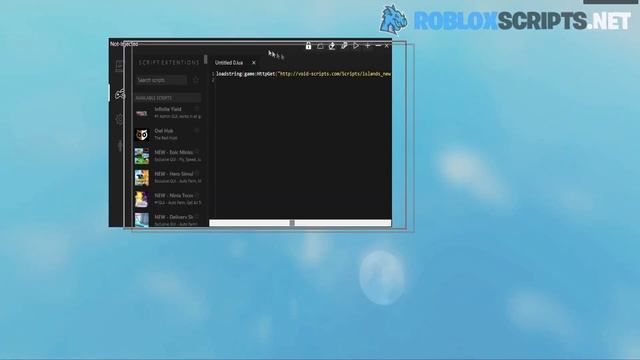Click the open-file folder icon in the title bar
Image resolution: width=640 pixels, height=360 pixels.
[320, 46]
